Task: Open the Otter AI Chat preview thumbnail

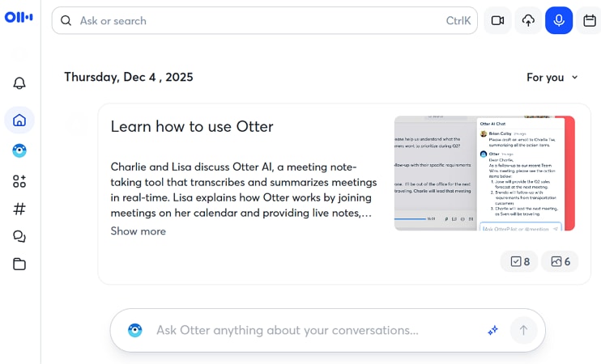Action: [x=484, y=173]
